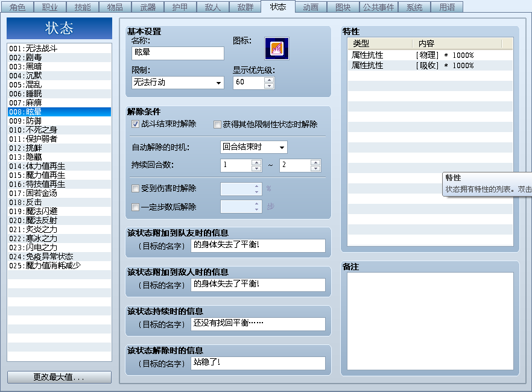Click the 站稳了! removal message field

(x=258, y=363)
